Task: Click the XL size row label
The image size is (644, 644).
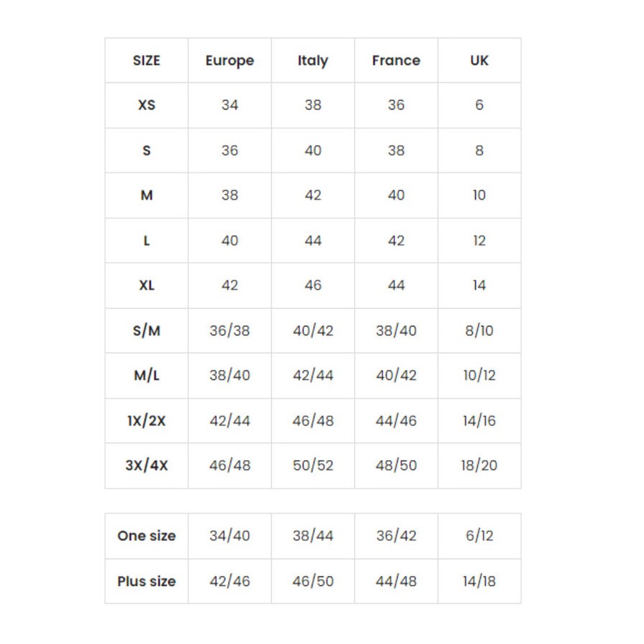Action: [x=147, y=285]
